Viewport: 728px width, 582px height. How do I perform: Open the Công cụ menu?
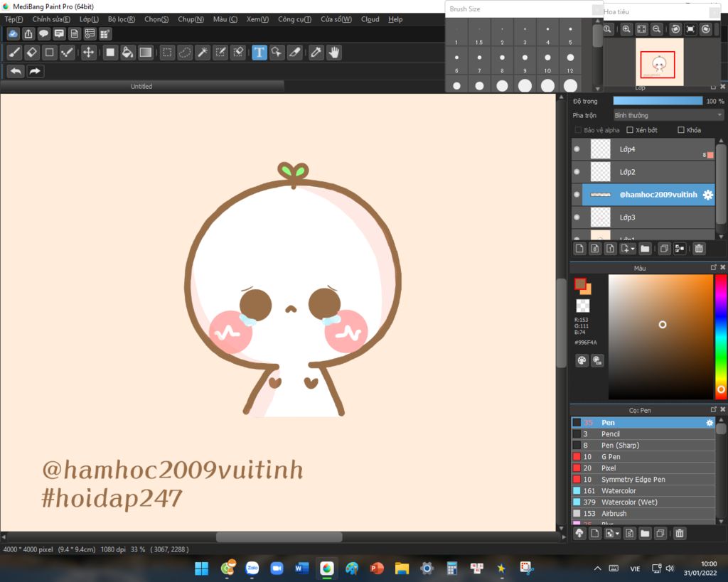(x=294, y=19)
